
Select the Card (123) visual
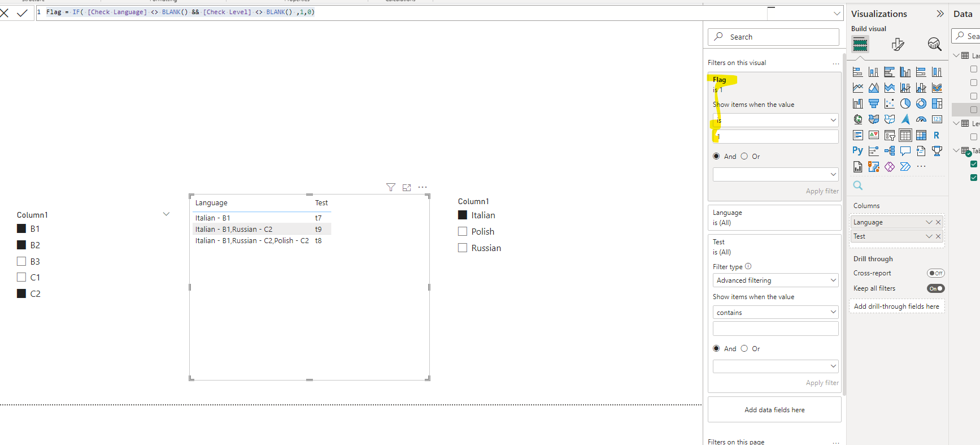[937, 119]
